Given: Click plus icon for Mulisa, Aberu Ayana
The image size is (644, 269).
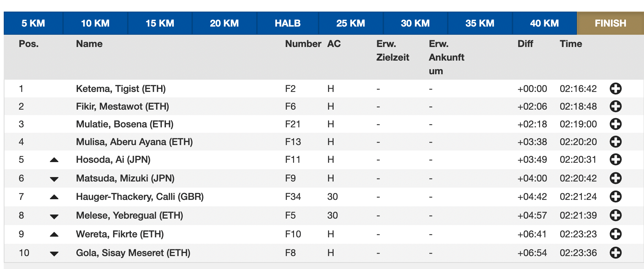Looking at the screenshot, I should 615,142.
